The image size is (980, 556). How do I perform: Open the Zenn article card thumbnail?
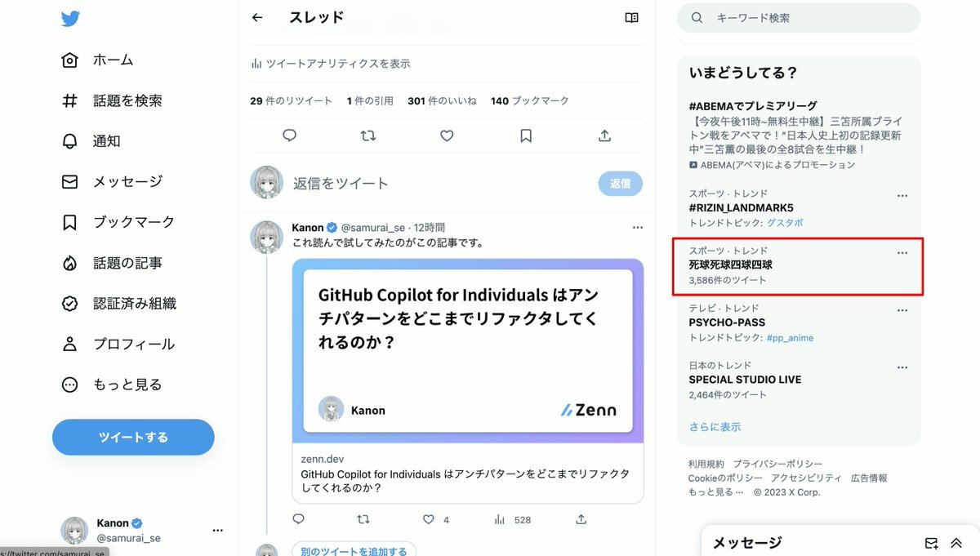click(468, 351)
